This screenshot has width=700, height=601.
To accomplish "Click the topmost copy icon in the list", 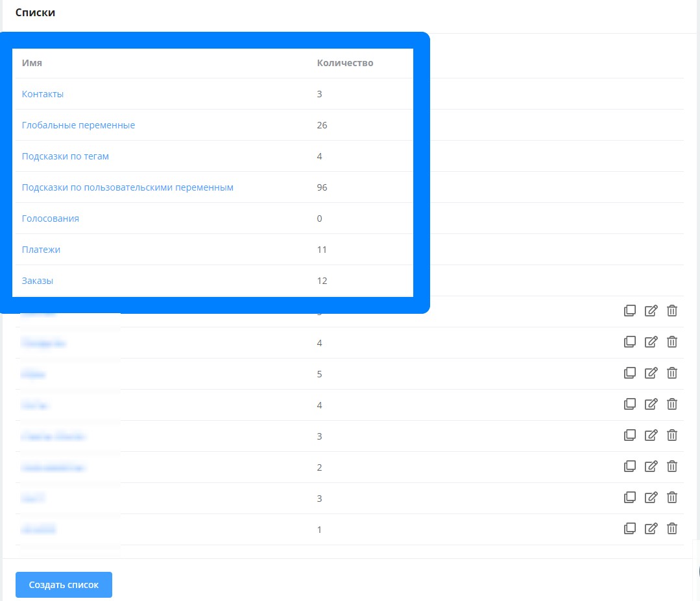I will pos(629,311).
